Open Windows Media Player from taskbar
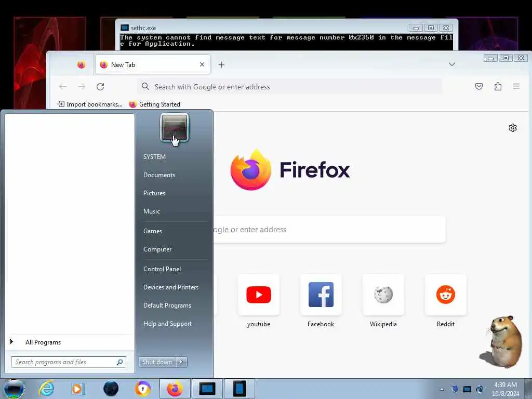Image resolution: width=532 pixels, height=399 pixels. pos(78,389)
